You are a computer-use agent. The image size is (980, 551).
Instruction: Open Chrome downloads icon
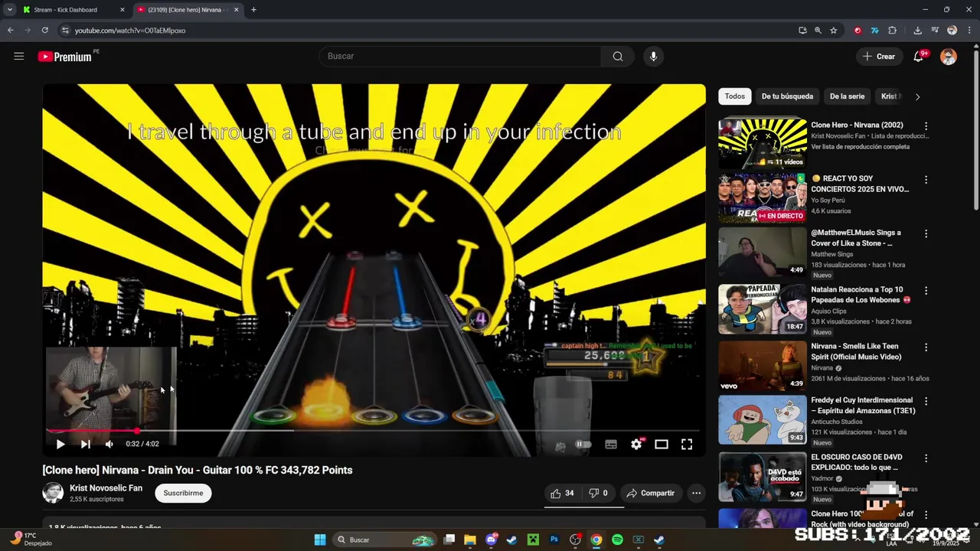tap(917, 31)
